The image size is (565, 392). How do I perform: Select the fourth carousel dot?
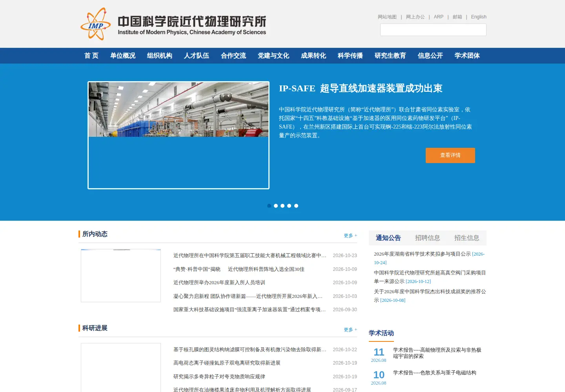coord(289,206)
